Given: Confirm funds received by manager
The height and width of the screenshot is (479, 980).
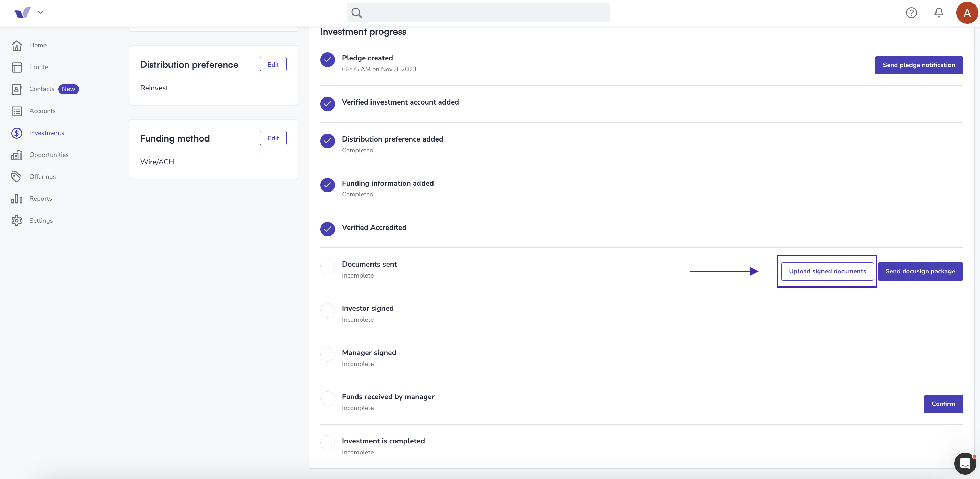Looking at the screenshot, I should pyautogui.click(x=943, y=404).
